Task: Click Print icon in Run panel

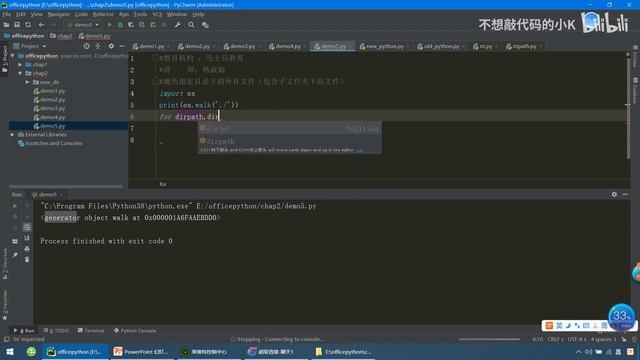Action: 27,249
